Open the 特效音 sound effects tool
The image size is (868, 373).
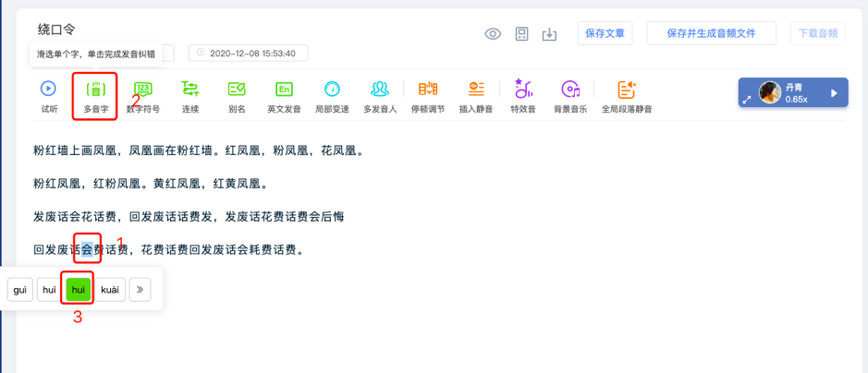click(x=523, y=96)
